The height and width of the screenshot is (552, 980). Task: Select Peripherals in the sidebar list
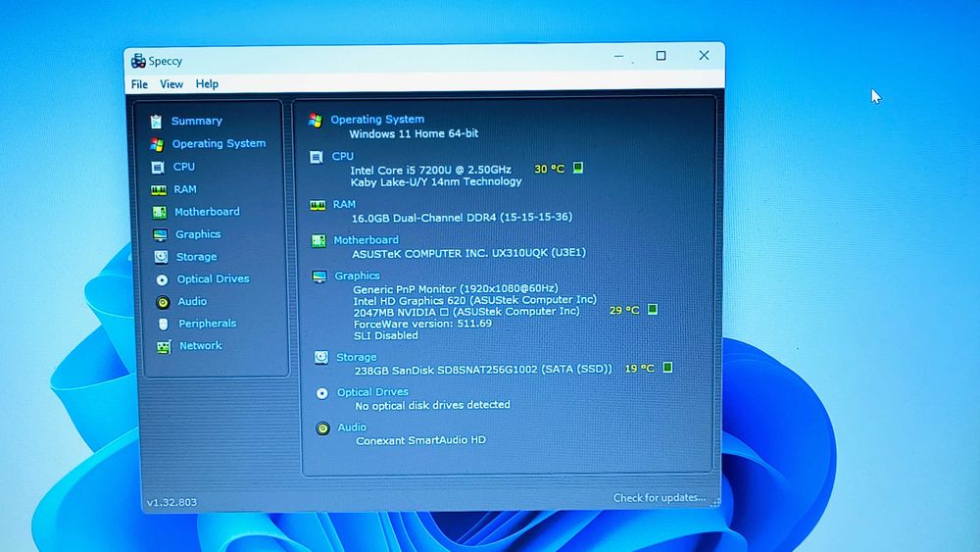(x=208, y=324)
